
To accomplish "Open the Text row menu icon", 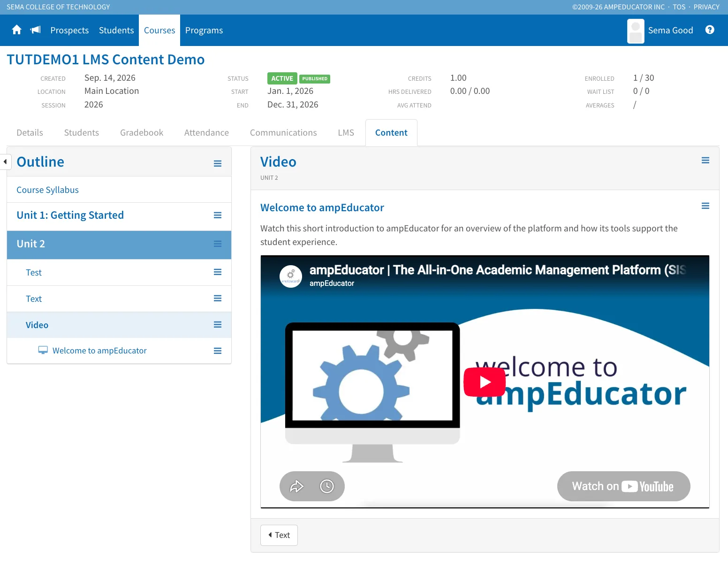I will tap(218, 299).
